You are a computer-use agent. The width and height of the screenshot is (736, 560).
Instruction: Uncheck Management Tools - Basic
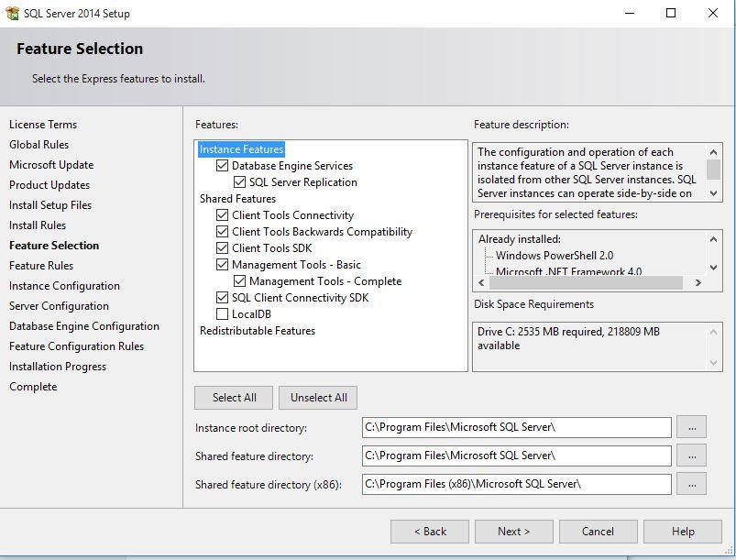[x=222, y=264]
